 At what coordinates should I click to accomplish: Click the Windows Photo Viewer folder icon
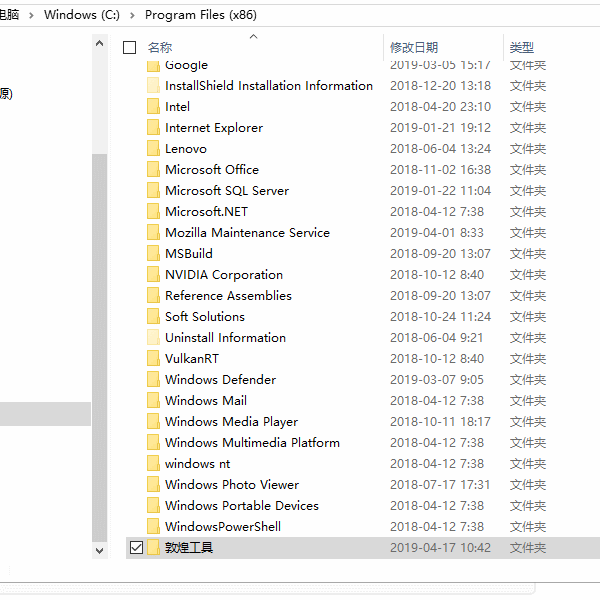(153, 485)
